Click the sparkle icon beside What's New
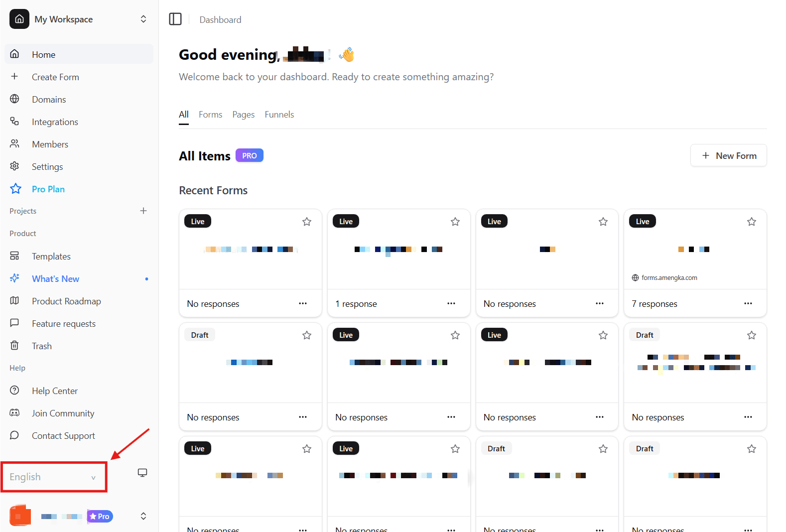 (x=14, y=278)
